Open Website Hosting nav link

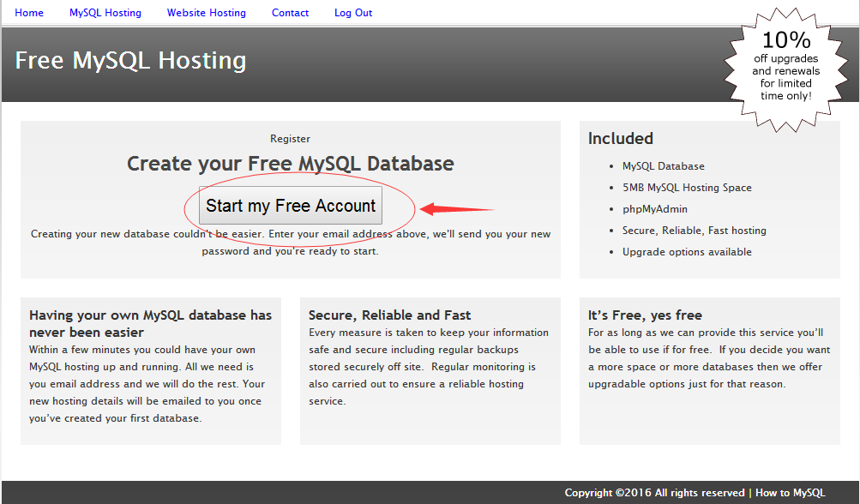pyautogui.click(x=207, y=13)
